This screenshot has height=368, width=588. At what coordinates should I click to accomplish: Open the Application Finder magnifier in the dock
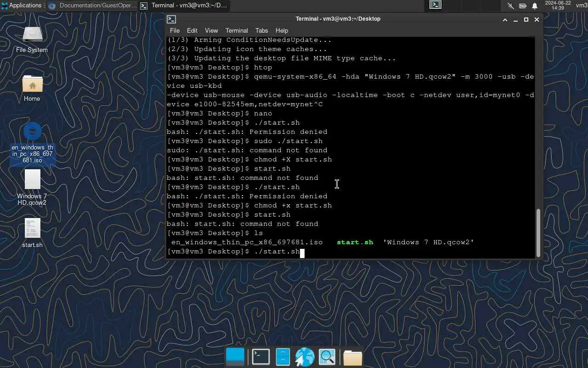[x=327, y=357]
